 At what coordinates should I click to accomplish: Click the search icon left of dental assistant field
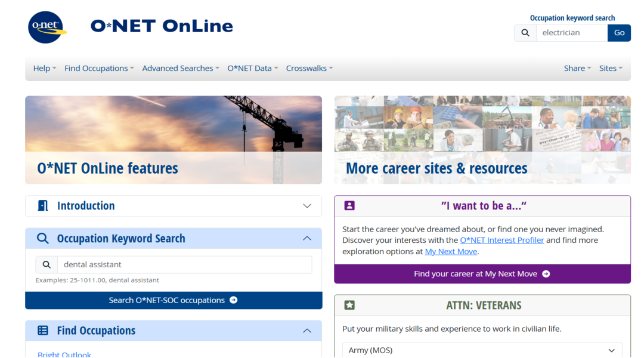tap(47, 265)
